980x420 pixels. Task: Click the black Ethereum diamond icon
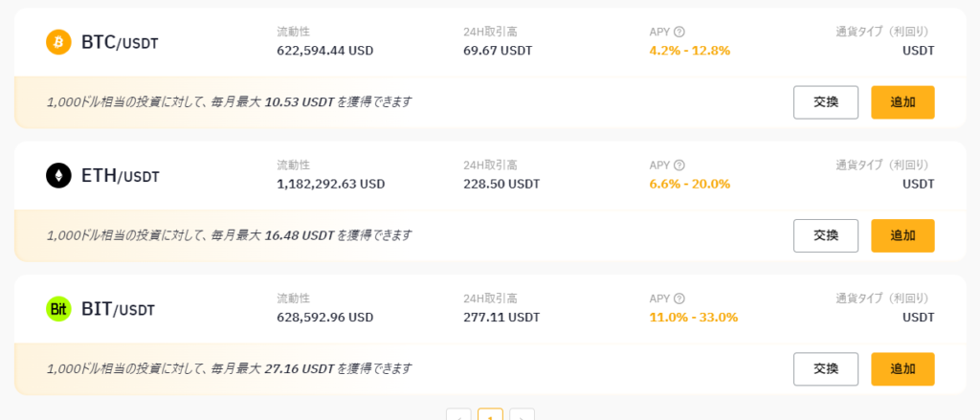coord(58,176)
